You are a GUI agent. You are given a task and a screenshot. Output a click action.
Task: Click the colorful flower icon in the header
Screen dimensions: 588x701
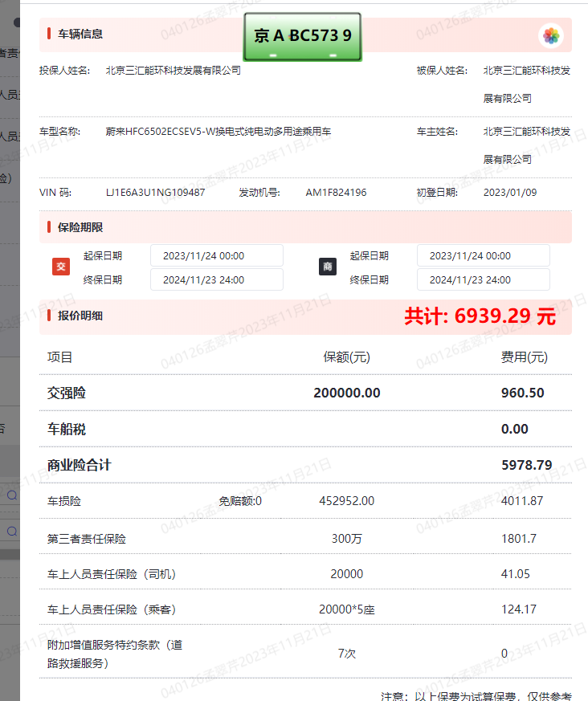click(550, 35)
